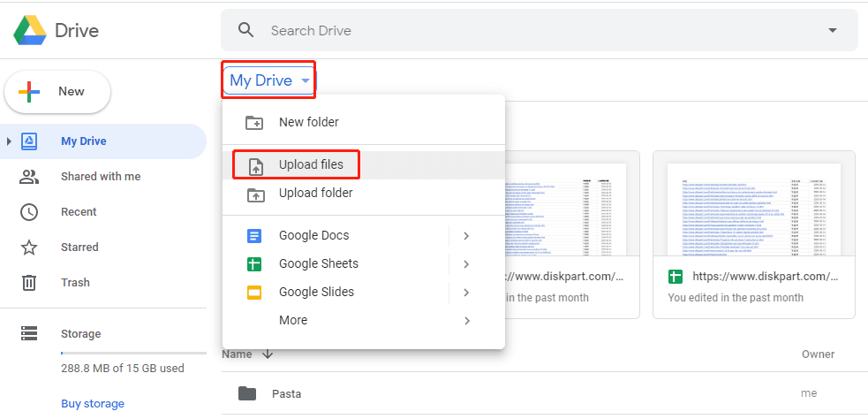Expand More submenu arrow
This screenshot has height=419, width=868.
pyautogui.click(x=467, y=321)
